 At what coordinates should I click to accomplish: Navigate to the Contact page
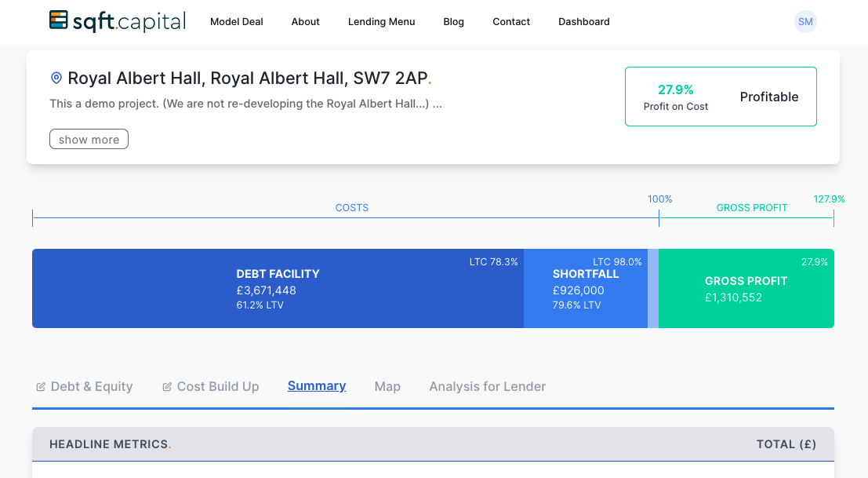pos(511,22)
